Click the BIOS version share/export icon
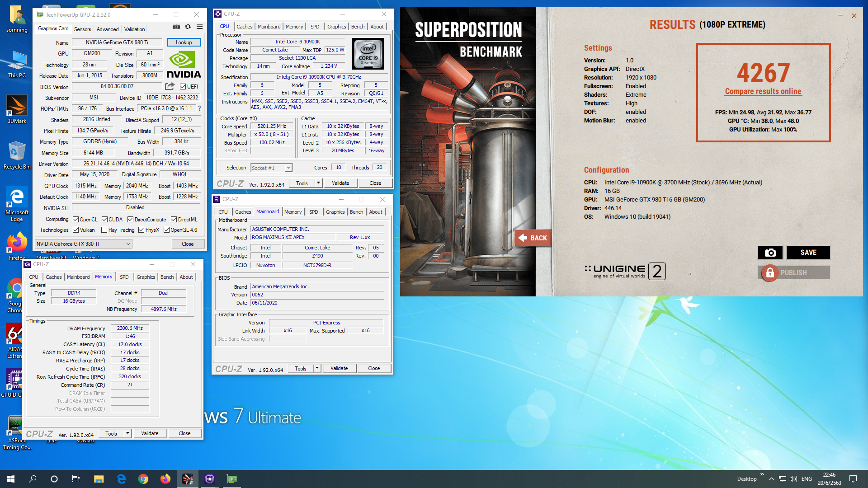The image size is (868, 488). 170,86
